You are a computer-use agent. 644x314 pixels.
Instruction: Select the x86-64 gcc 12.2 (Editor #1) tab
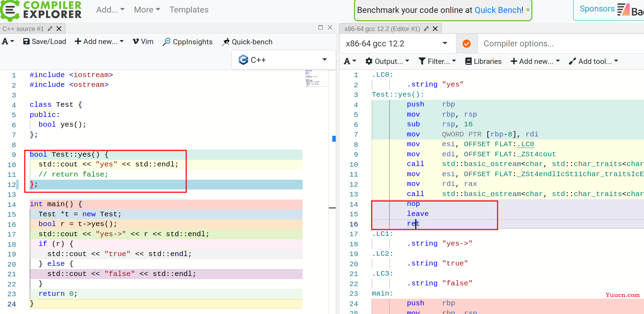tap(382, 29)
